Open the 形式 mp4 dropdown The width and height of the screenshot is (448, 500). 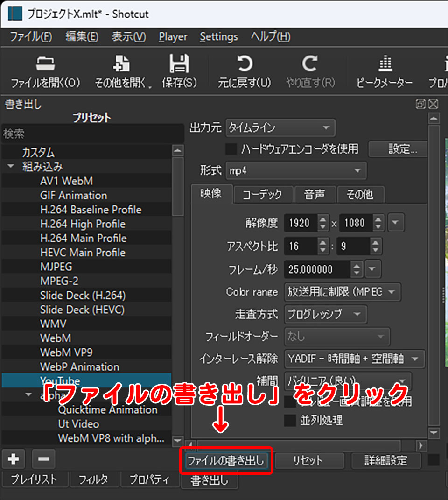coord(296,171)
